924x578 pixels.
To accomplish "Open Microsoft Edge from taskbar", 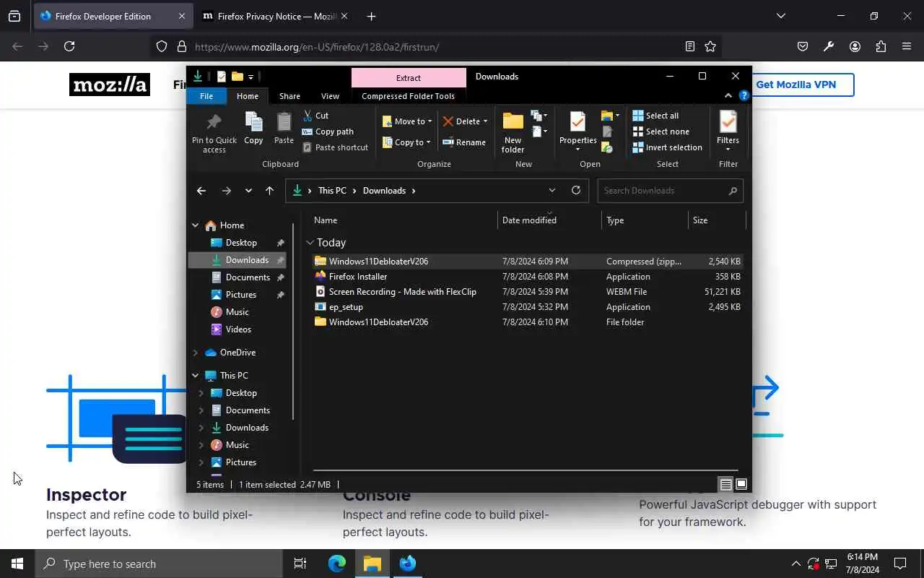I will tap(337, 564).
